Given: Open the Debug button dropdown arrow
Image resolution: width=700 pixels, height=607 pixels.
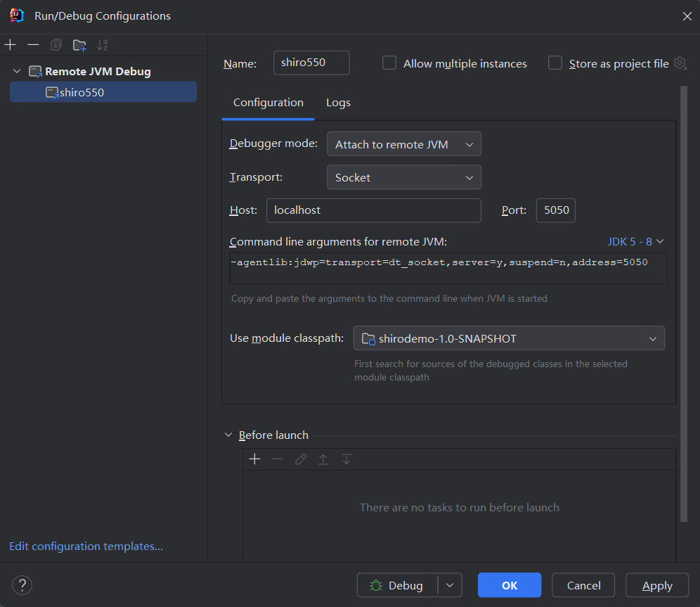Looking at the screenshot, I should coord(450,585).
